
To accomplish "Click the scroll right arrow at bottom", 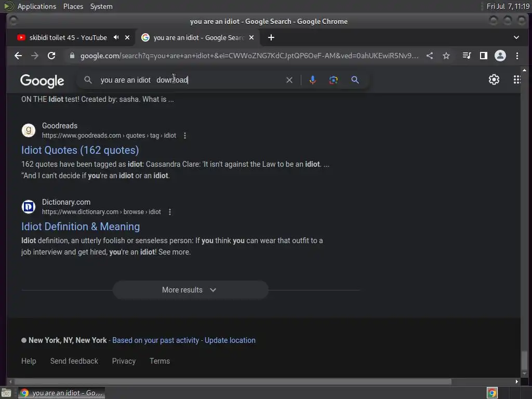I will [x=516, y=381].
